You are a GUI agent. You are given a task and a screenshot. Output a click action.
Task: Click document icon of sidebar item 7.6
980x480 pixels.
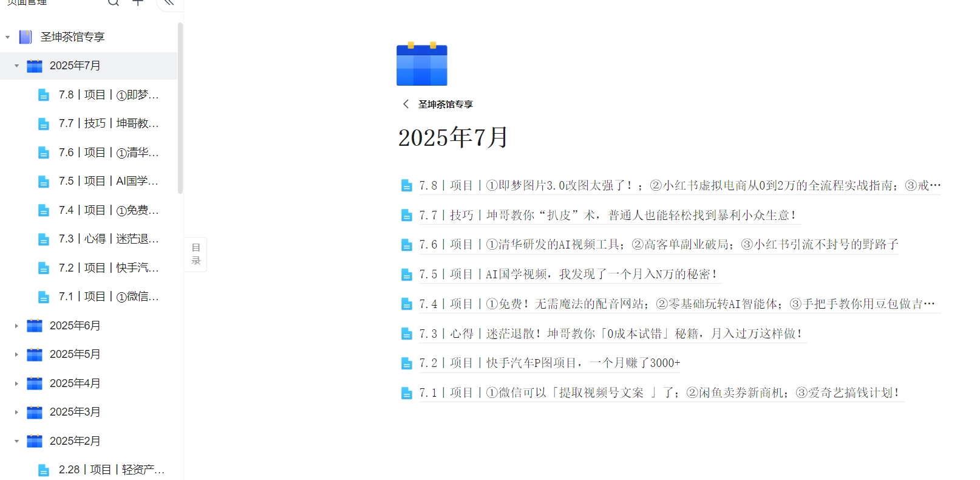(44, 153)
